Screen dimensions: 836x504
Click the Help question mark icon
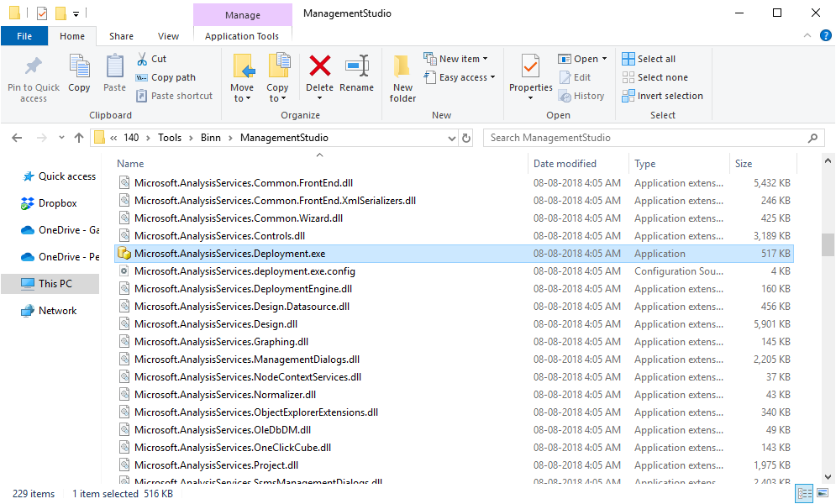tap(825, 35)
